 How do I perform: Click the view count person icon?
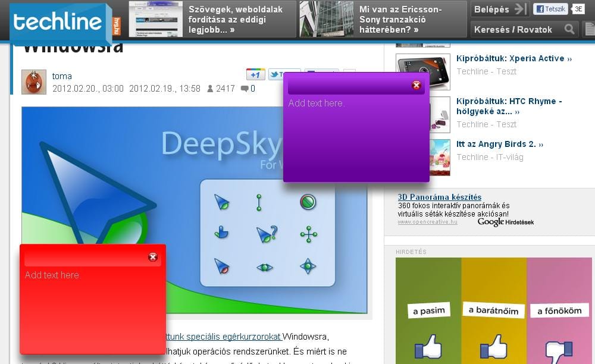[x=210, y=89]
